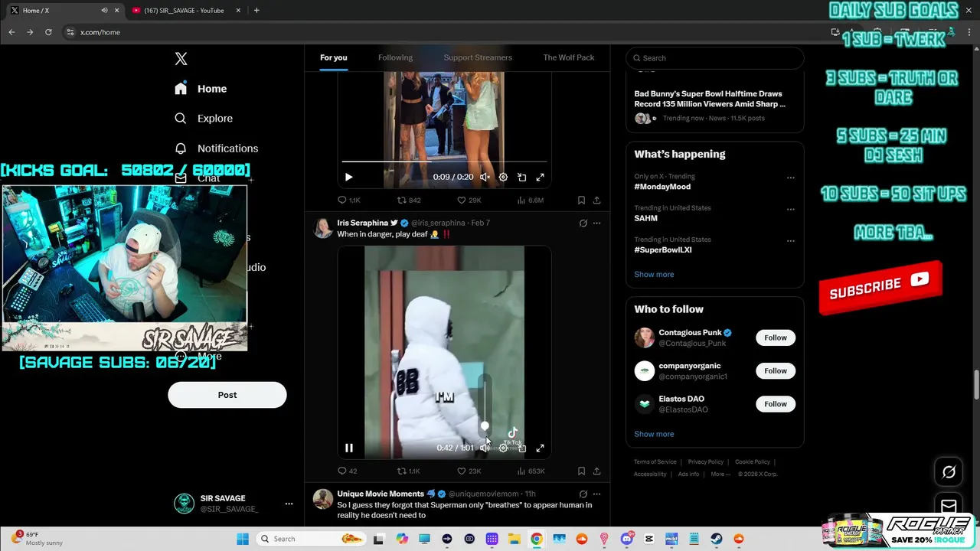Click the X search field
Viewport: 980px width, 551px height.
click(715, 58)
